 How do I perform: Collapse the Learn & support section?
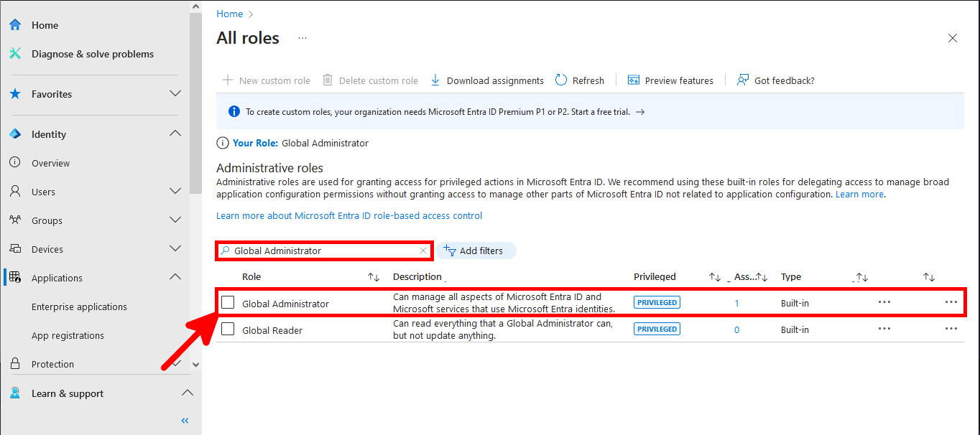click(x=187, y=393)
